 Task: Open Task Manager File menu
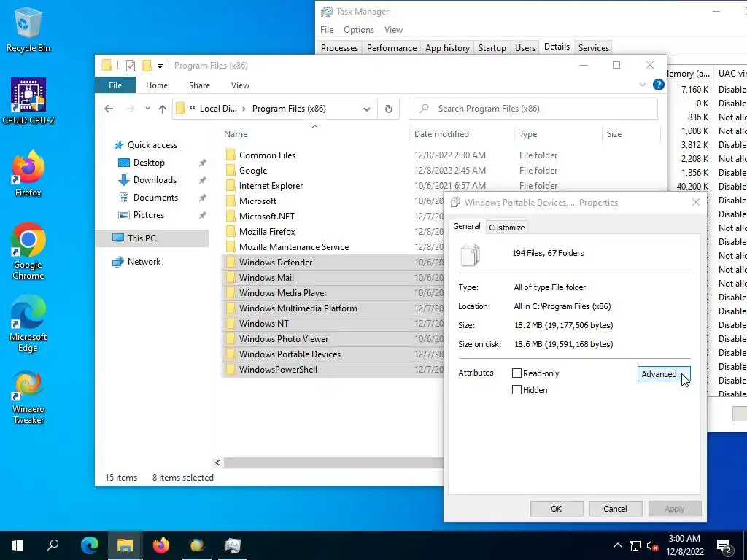pyautogui.click(x=327, y=29)
